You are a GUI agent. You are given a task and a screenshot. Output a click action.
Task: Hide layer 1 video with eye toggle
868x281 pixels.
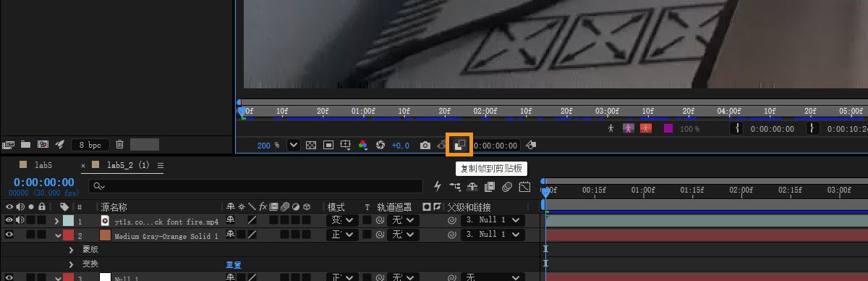click(9, 220)
